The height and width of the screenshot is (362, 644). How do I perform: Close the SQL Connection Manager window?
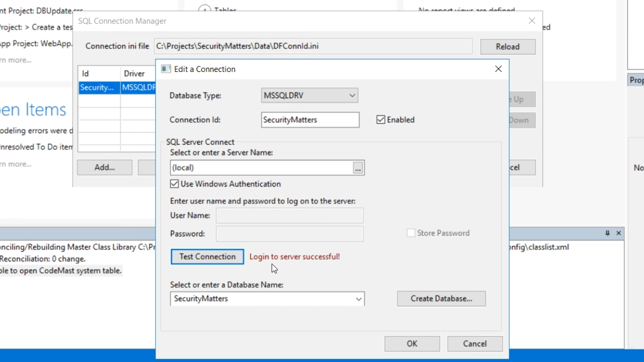pyautogui.click(x=532, y=21)
